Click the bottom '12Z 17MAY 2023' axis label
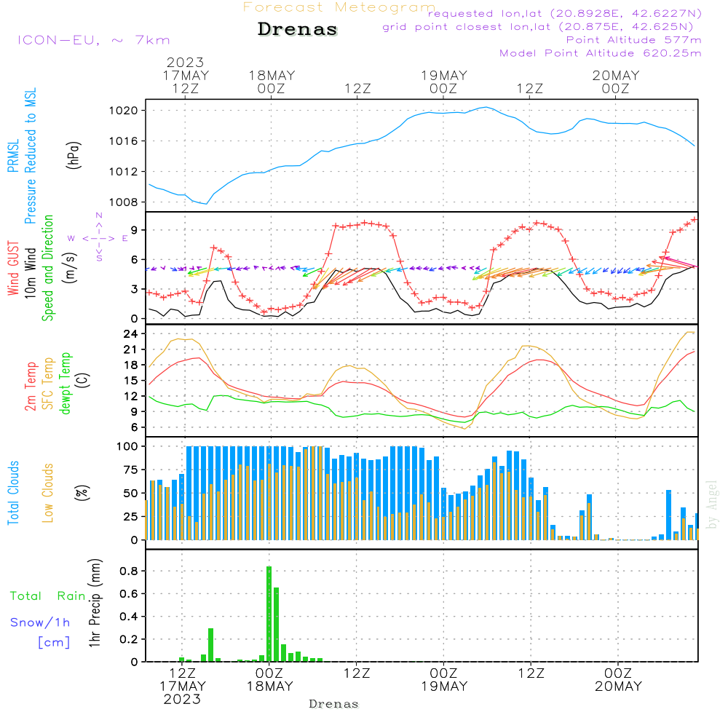The width and height of the screenshot is (728, 728). (183, 686)
